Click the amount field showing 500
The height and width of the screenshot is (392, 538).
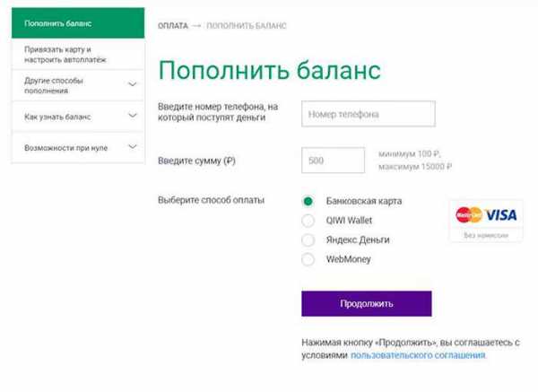click(x=333, y=161)
